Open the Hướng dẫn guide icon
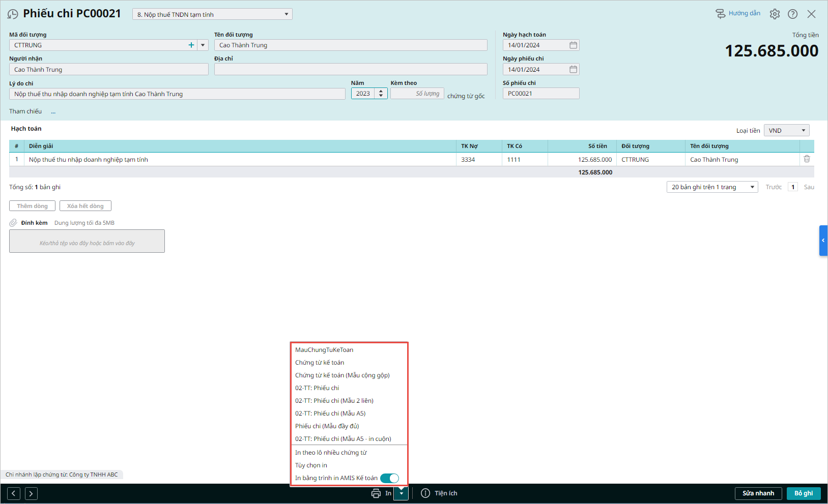 pos(721,14)
